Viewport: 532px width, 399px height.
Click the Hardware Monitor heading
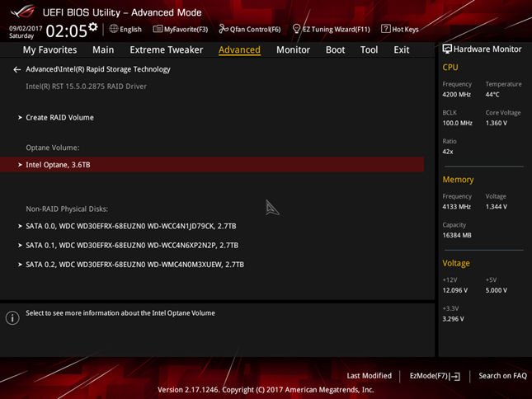487,49
